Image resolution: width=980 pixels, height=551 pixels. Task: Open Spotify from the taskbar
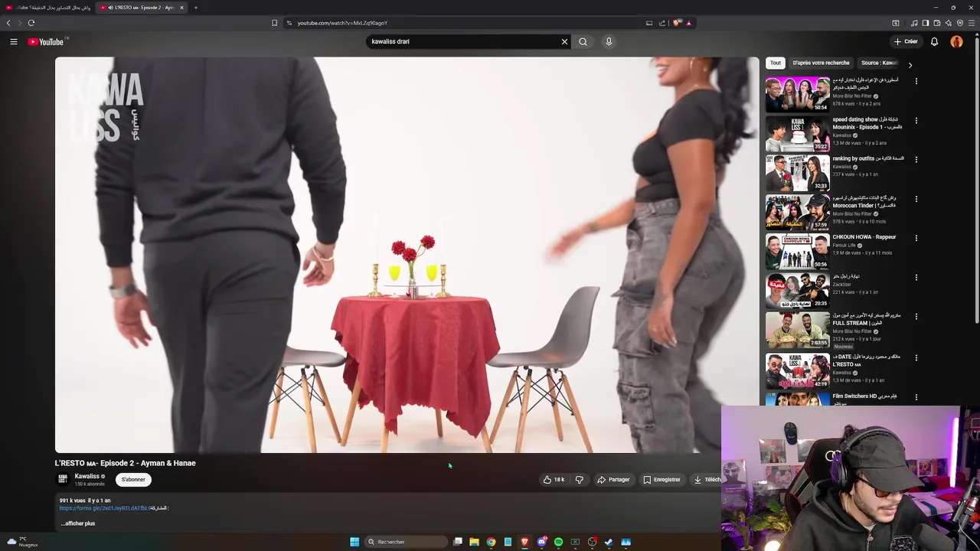(x=558, y=542)
